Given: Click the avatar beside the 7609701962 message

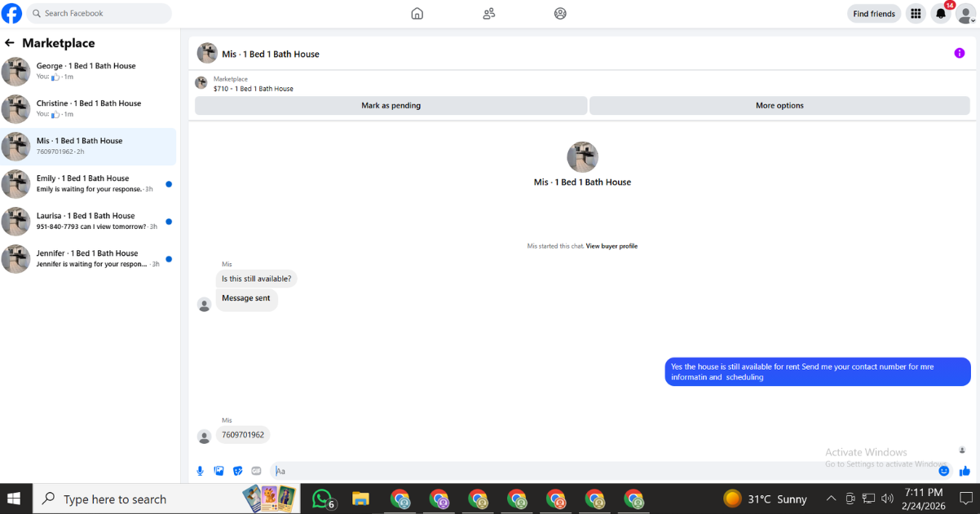Looking at the screenshot, I should tap(205, 437).
